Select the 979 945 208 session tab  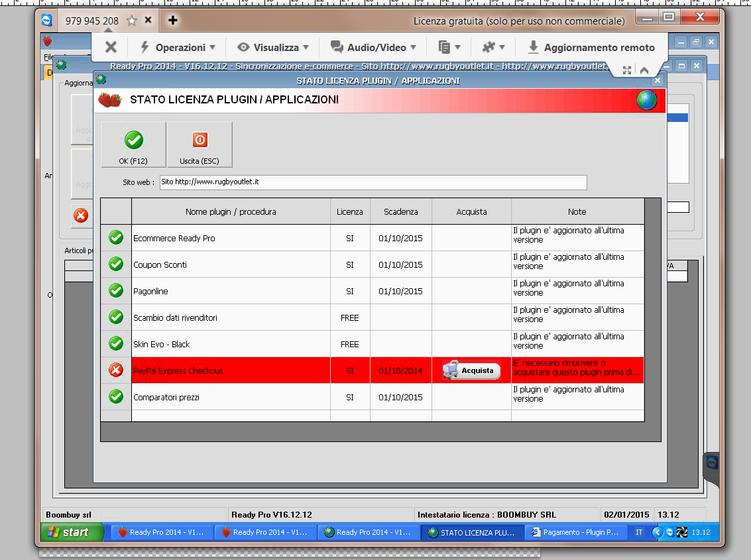click(x=92, y=21)
